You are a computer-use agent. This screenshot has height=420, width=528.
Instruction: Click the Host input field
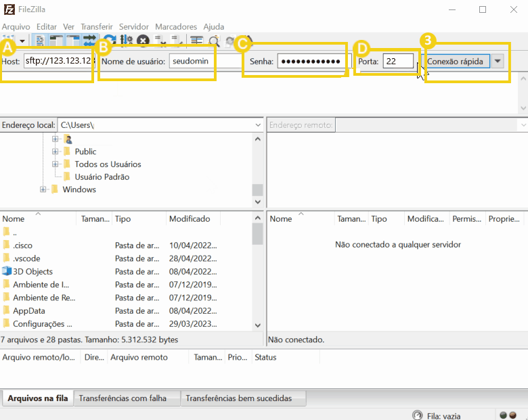tap(60, 61)
